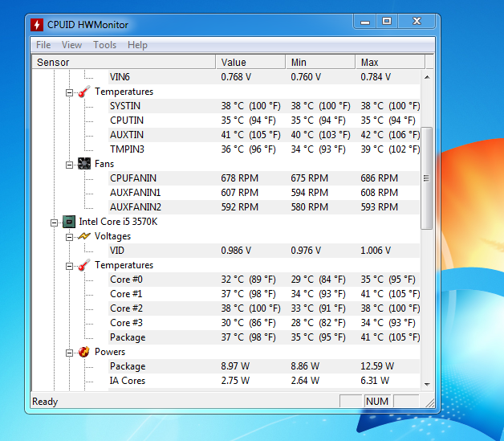The width and height of the screenshot is (504, 441).
Task: Open the Help menu
Action: 137,45
